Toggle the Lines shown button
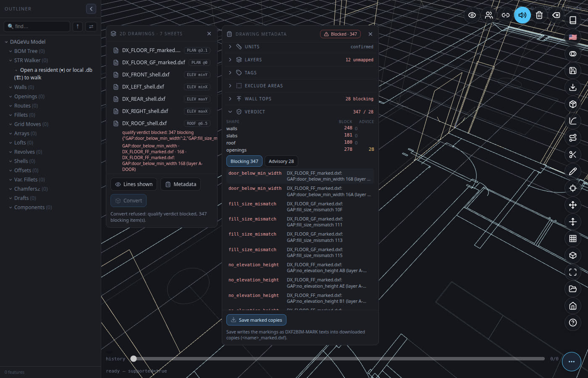588x378 pixels. pyautogui.click(x=134, y=184)
